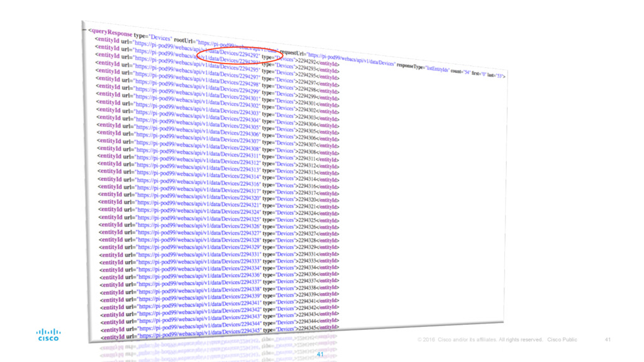Click the queryResponse opening tag
The height and width of the screenshot is (362, 644).
pos(110,32)
